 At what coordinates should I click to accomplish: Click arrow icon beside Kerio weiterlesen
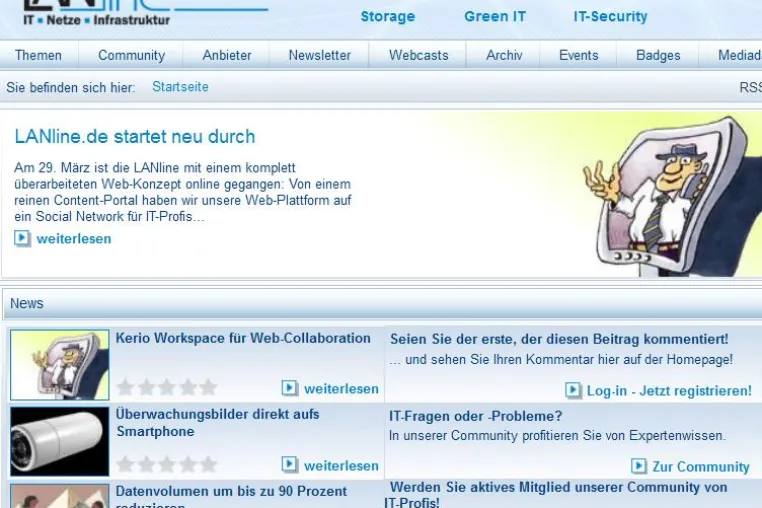coord(290,388)
